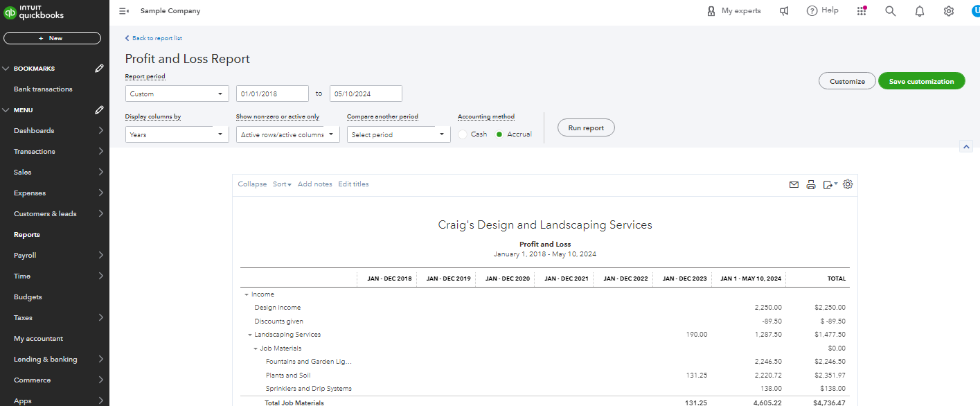Select the Accrual accounting method
The image size is (980, 406).
(x=499, y=134)
